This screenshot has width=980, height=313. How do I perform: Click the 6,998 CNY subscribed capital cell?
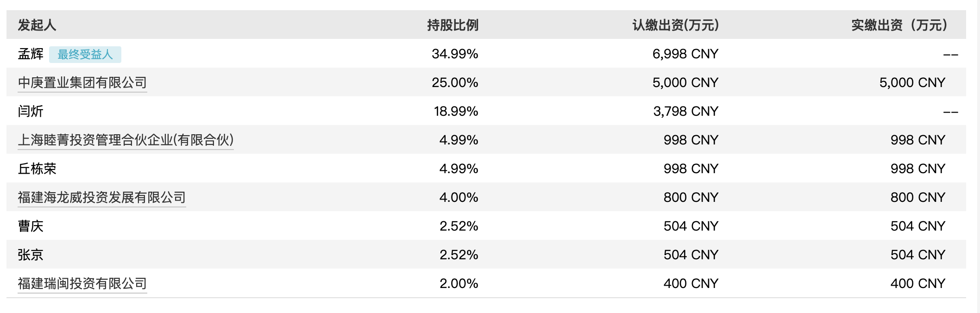point(685,54)
